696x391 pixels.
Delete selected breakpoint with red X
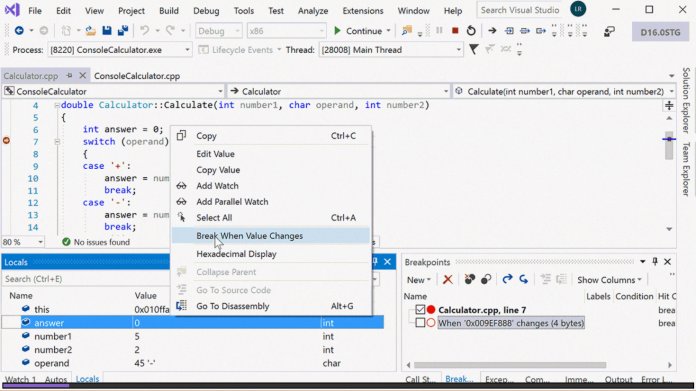point(447,280)
